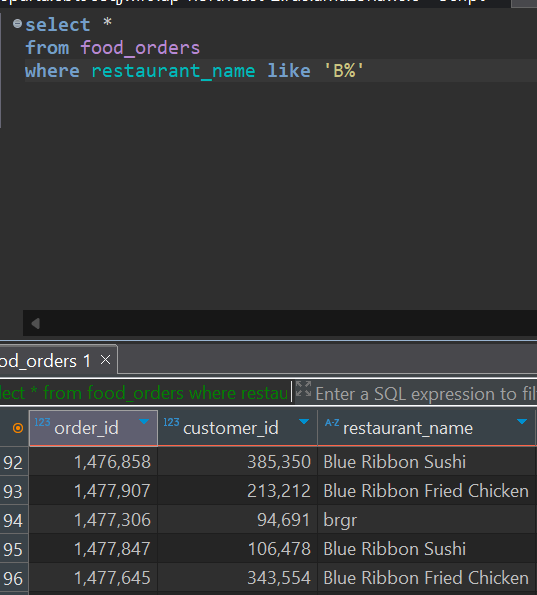Click Blue Ribbon Fried Chicken in row 96
Viewport: 537px width, 595px height.
[426, 578]
